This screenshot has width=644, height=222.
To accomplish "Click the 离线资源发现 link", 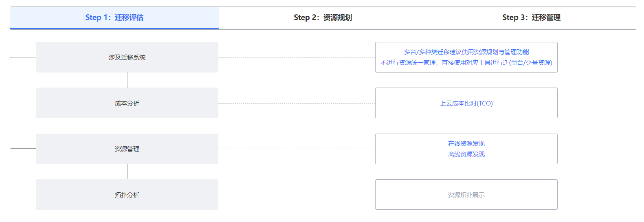I will point(466,154).
